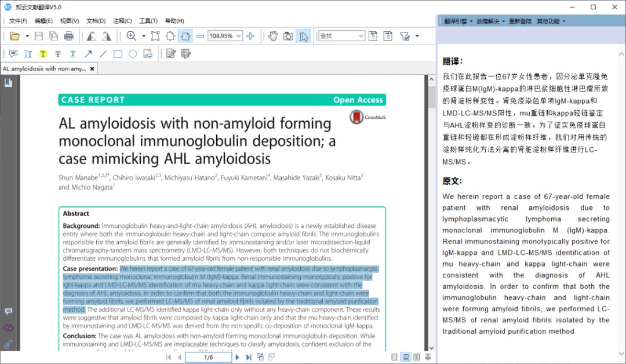Viewport: 626px width, 364px height.
Task: Open the attachments paperclip panel
Action: (8, 344)
